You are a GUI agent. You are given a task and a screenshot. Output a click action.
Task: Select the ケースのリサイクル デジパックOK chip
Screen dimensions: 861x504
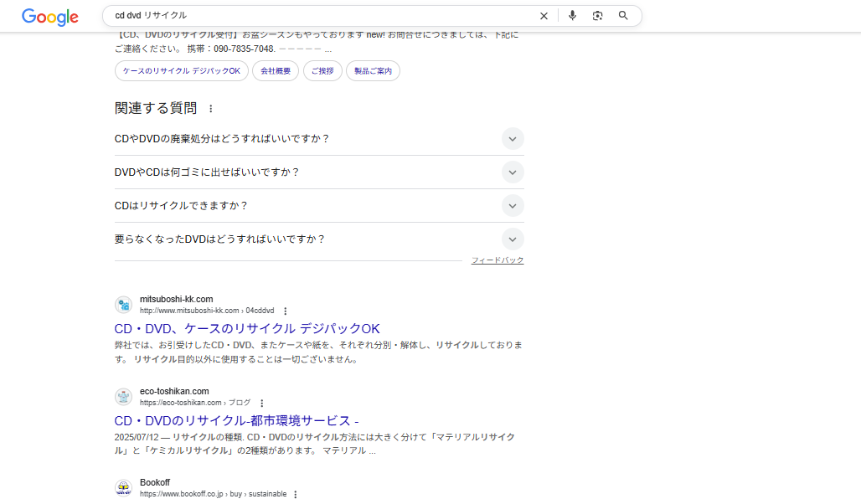(182, 71)
